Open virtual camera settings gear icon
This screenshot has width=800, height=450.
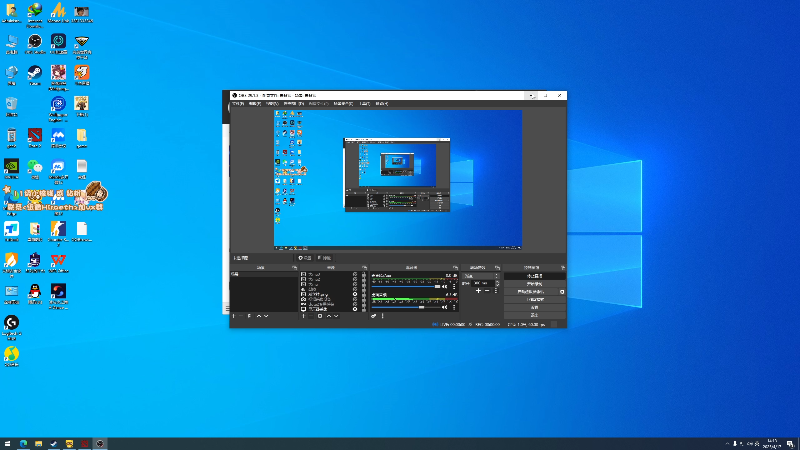562,292
